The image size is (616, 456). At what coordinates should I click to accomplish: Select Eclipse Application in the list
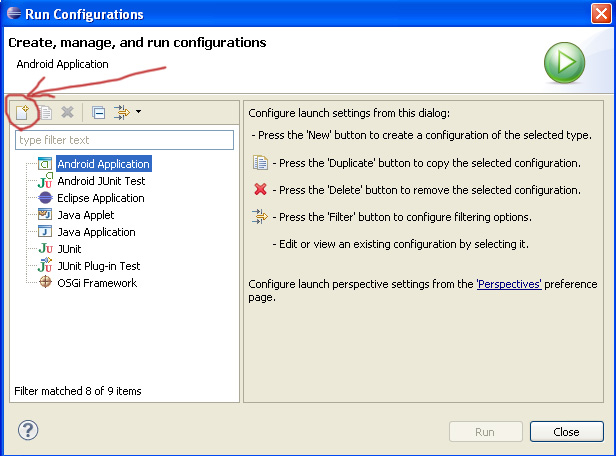pyautogui.click(x=100, y=198)
